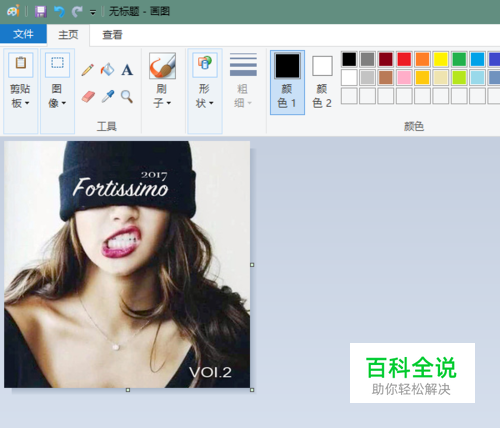Pick the brown color swatch

pos(386,78)
